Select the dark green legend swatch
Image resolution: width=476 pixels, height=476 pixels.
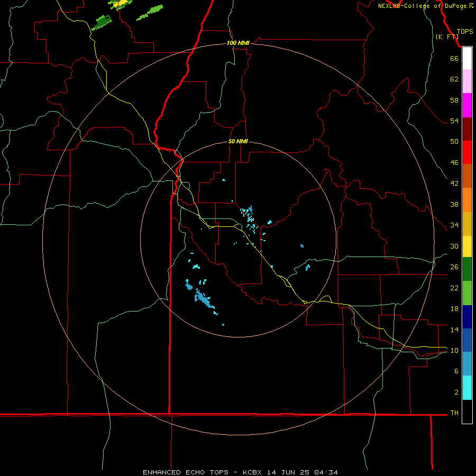coord(467,269)
